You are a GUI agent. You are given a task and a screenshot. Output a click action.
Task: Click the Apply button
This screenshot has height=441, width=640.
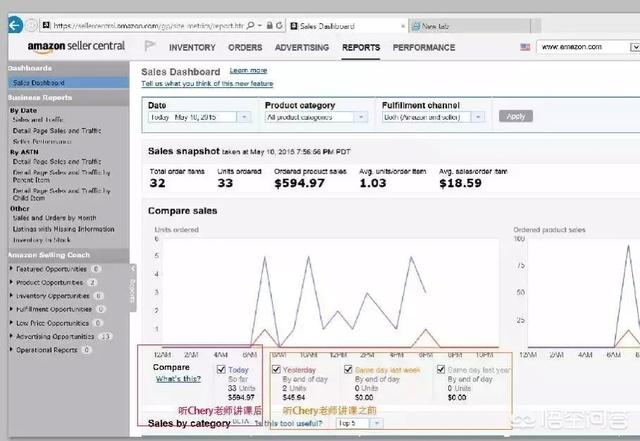click(x=515, y=116)
